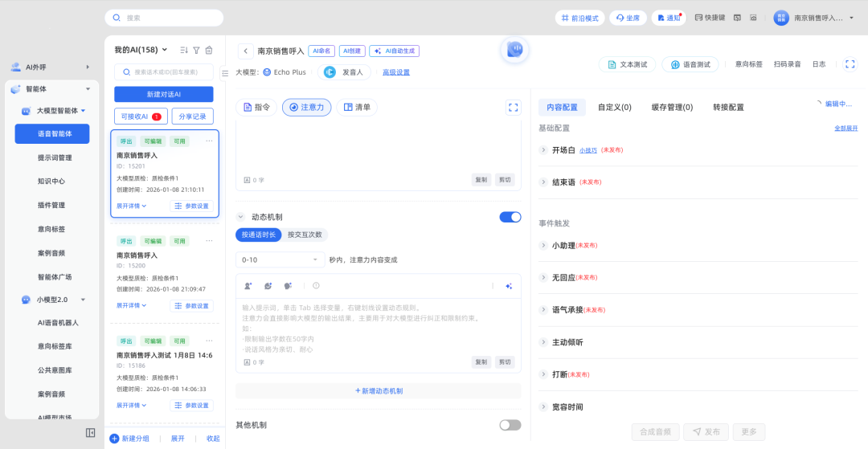
Task: Click the sort icon beside 我的AI(158)
Action: tap(184, 50)
